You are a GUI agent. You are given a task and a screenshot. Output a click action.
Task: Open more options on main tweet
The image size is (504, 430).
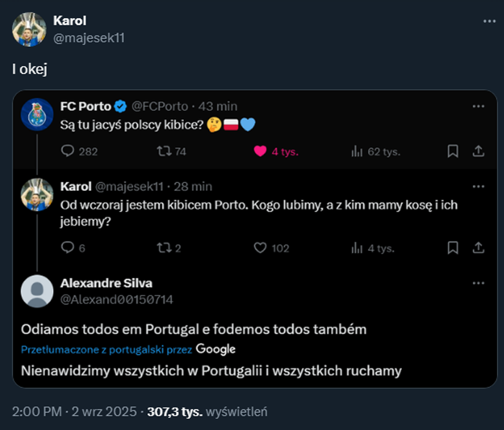point(490,21)
